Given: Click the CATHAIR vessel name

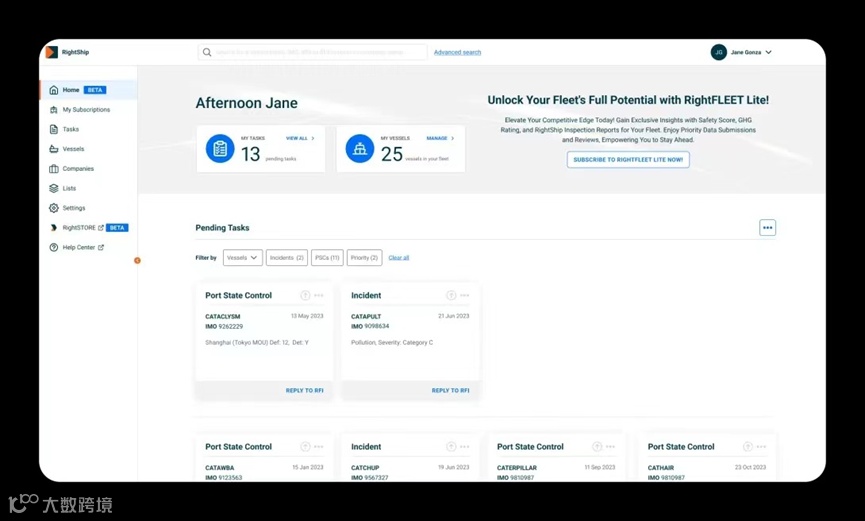Looking at the screenshot, I should pyautogui.click(x=661, y=467).
